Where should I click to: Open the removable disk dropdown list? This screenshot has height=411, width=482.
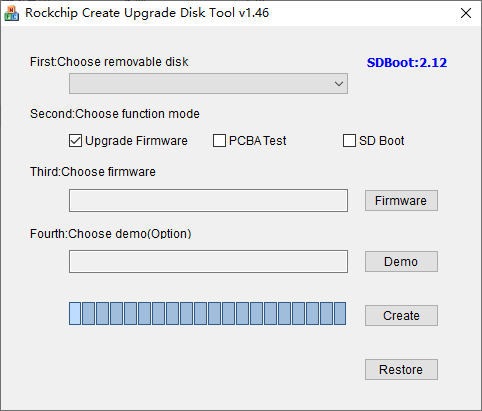point(208,84)
